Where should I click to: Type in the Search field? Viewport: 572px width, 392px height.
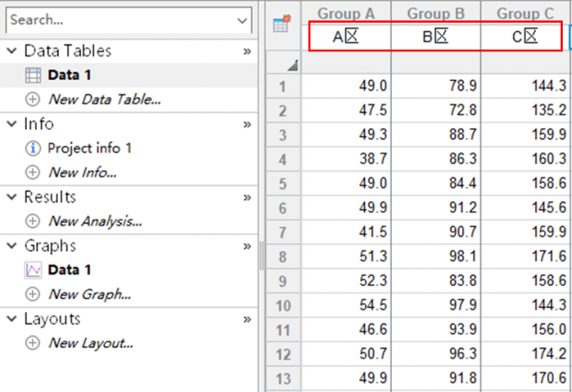pyautogui.click(x=118, y=19)
